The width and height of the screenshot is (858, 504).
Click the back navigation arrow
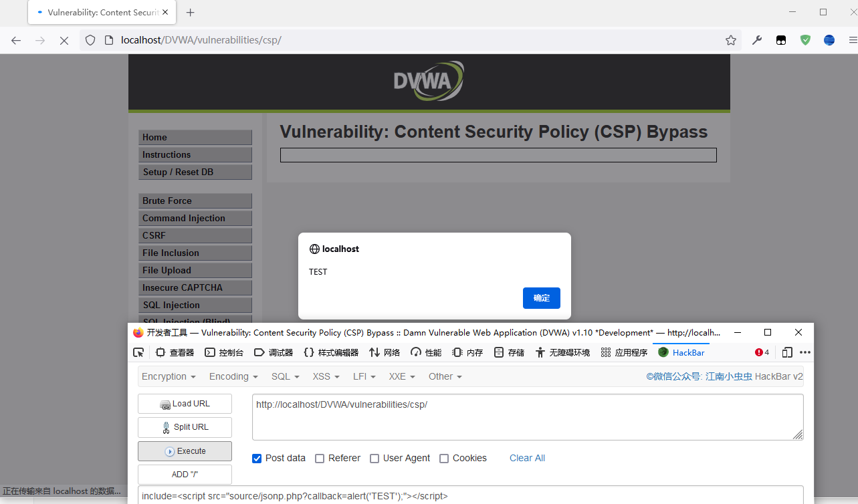16,40
